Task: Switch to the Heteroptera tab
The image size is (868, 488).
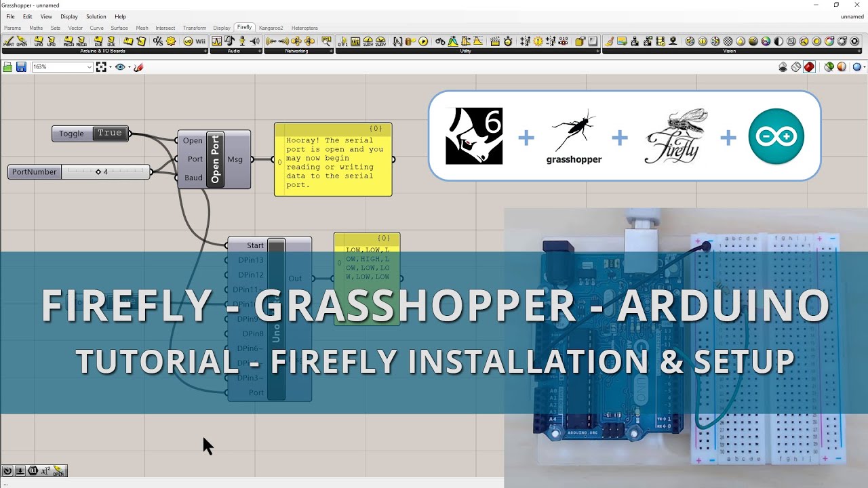Action: [304, 28]
